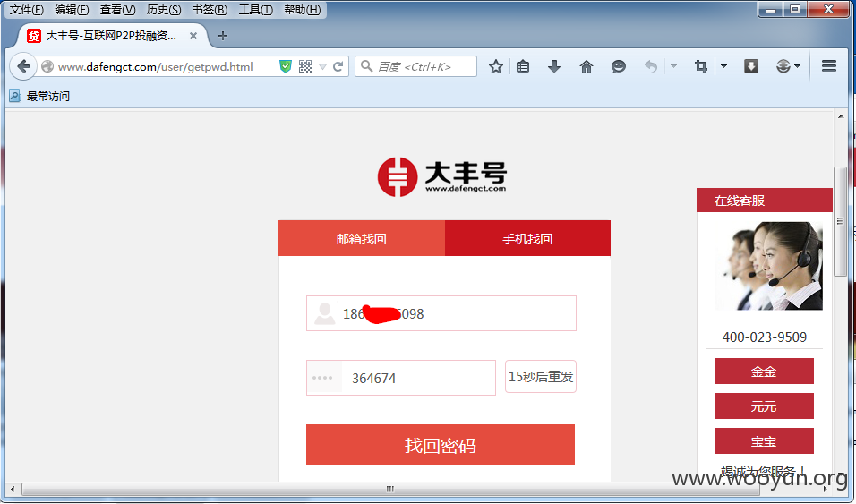The image size is (856, 504).
Task: Open a new tab with plus button
Action: pos(222,36)
